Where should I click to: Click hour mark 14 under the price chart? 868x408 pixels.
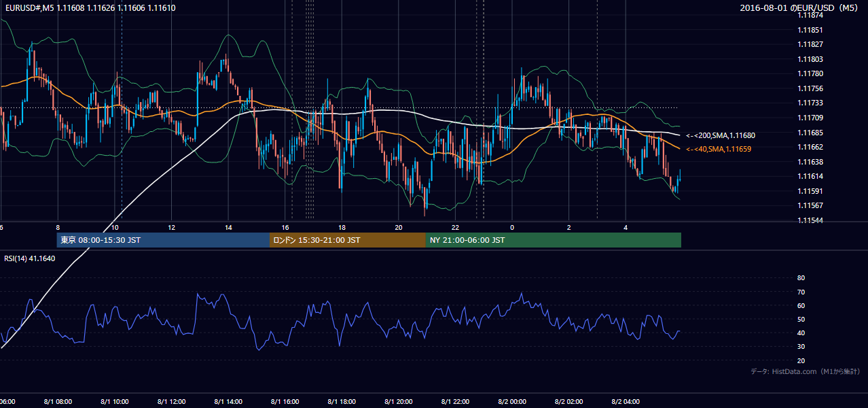pyautogui.click(x=228, y=227)
